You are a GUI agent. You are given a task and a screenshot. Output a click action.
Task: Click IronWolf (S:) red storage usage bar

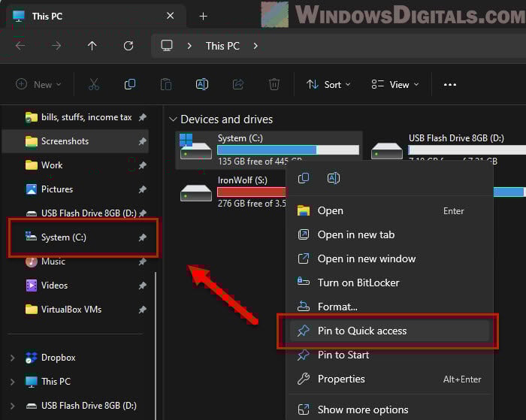coord(252,192)
